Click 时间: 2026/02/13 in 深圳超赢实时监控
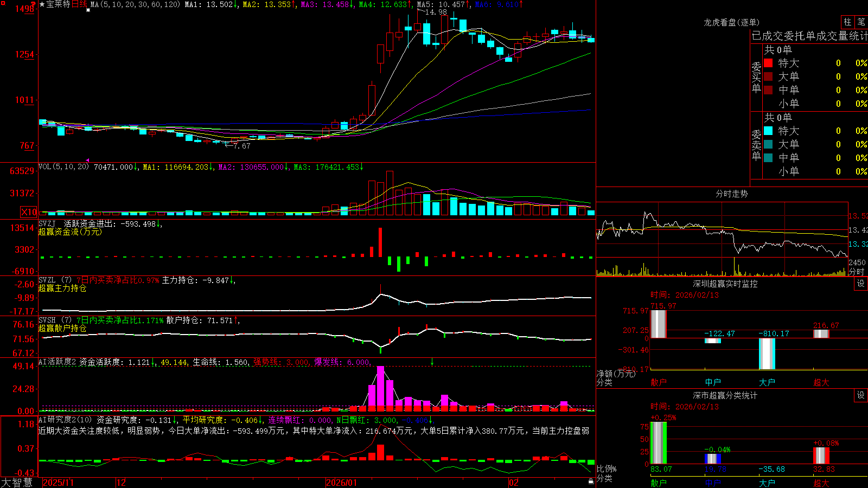Screen dimensions: 868x488 [x=685, y=295]
